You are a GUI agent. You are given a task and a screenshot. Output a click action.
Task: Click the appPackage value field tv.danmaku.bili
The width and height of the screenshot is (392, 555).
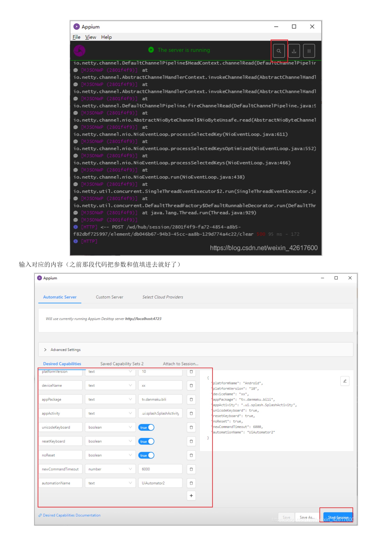(160, 399)
